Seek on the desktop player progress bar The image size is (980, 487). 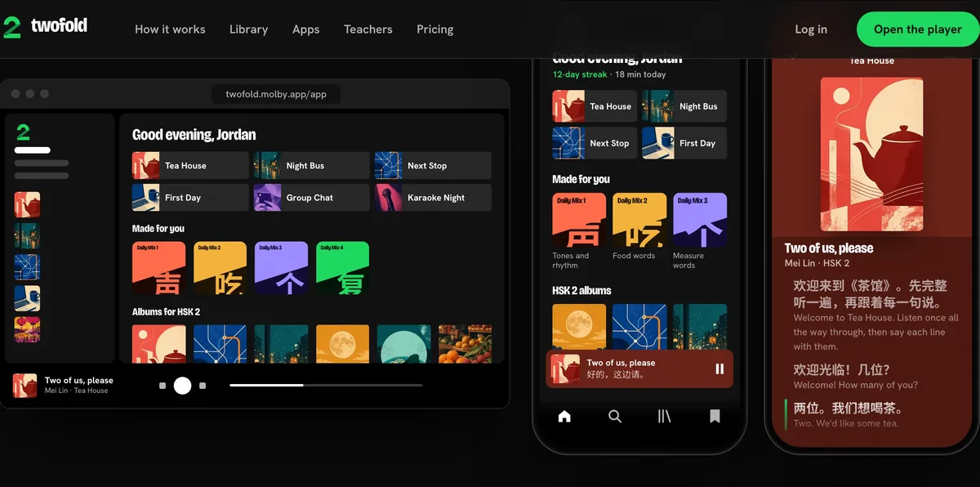pos(326,385)
